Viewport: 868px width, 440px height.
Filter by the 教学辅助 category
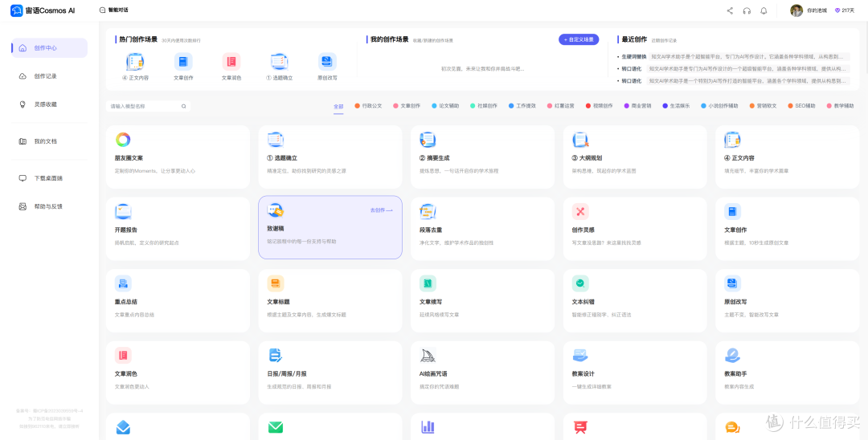tap(841, 105)
